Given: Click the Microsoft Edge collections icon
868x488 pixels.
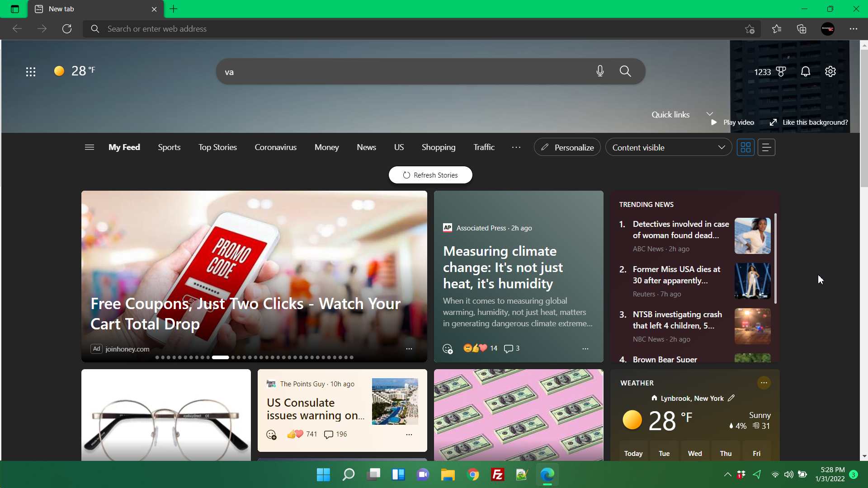Looking at the screenshot, I should tap(803, 28).
